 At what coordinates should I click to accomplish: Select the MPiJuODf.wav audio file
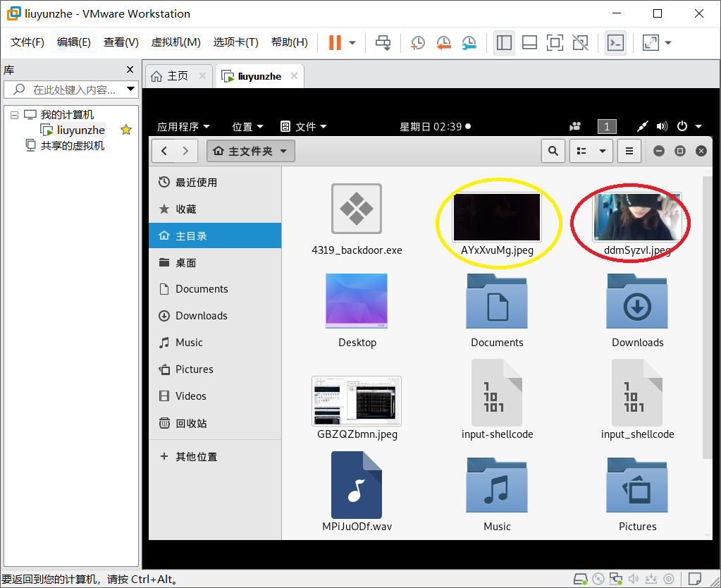(x=357, y=492)
